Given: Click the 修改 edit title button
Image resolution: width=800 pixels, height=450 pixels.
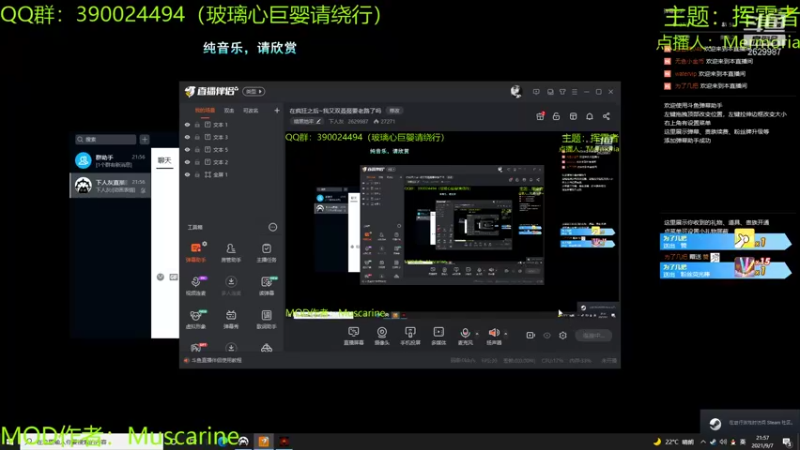Looking at the screenshot, I should 394,110.
